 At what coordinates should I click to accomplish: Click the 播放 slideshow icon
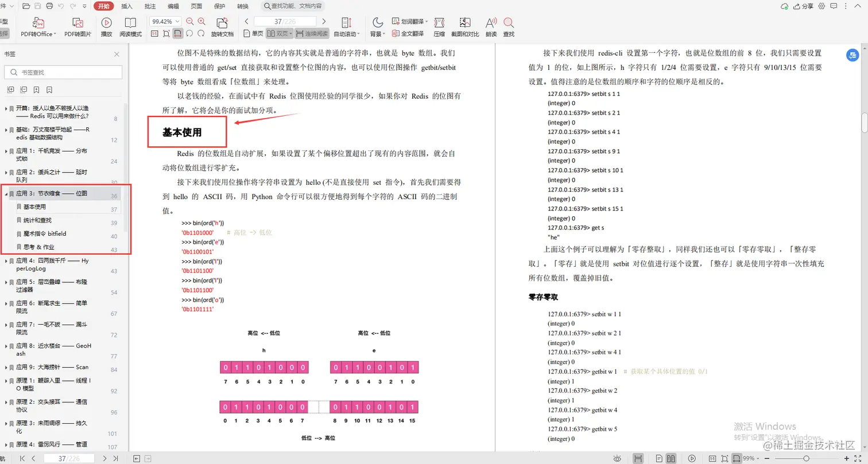coord(106,27)
